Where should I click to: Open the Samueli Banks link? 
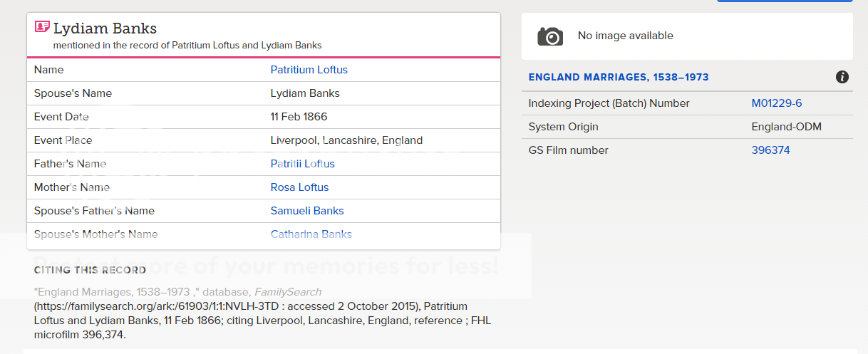(x=307, y=211)
